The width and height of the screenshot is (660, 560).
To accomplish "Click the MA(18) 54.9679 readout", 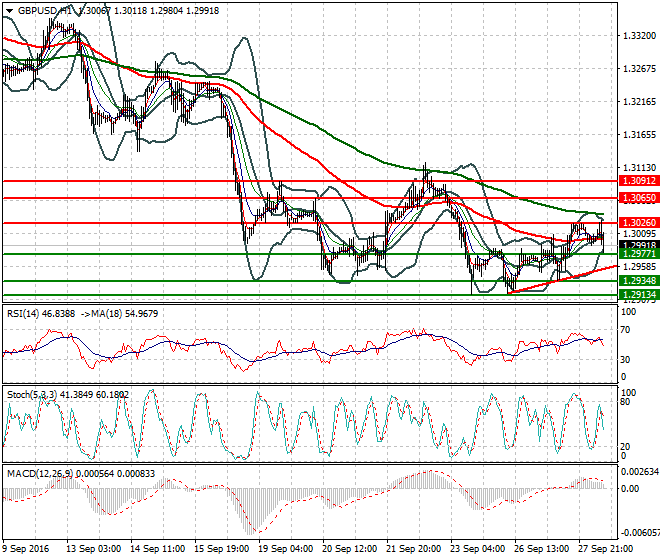I will (120, 314).
